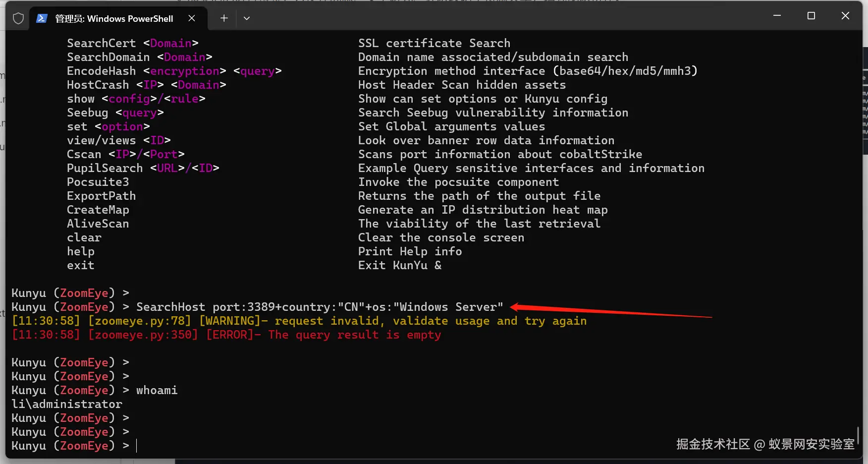The image size is (868, 464).
Task: Close the Windows PowerShell tab
Action: point(192,18)
